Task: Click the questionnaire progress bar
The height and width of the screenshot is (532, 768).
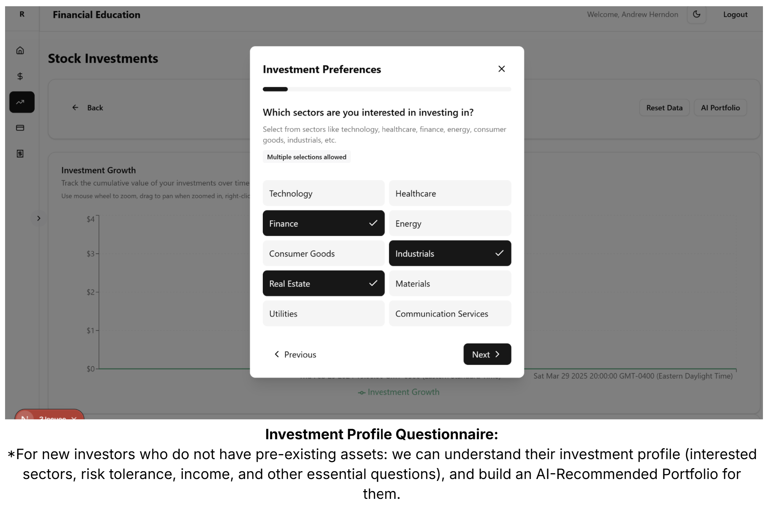Action: coord(387,89)
